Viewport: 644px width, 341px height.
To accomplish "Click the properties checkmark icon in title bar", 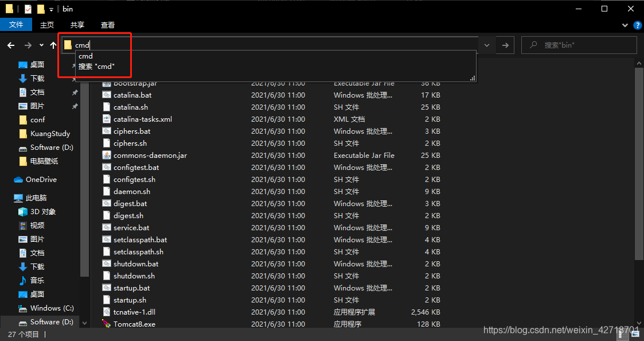I will pos(28,9).
